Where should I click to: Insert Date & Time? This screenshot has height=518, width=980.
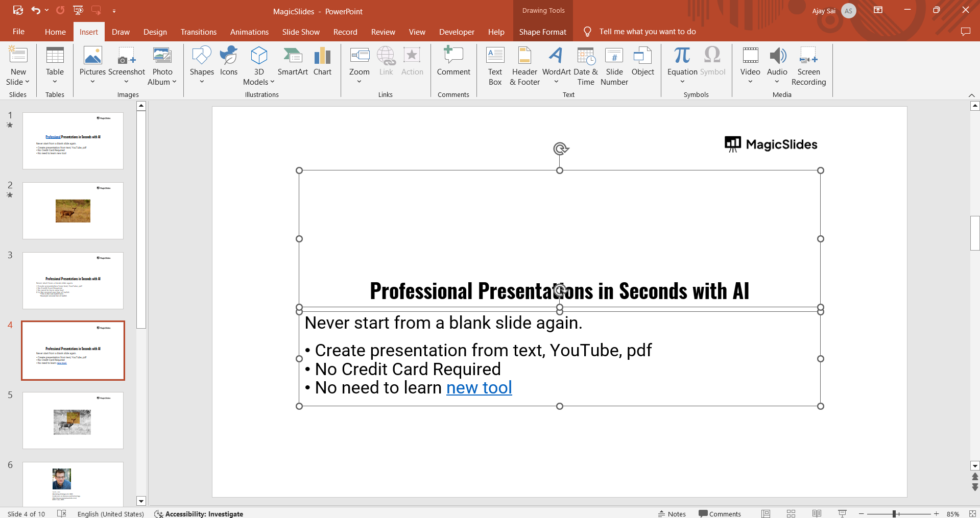click(x=586, y=66)
